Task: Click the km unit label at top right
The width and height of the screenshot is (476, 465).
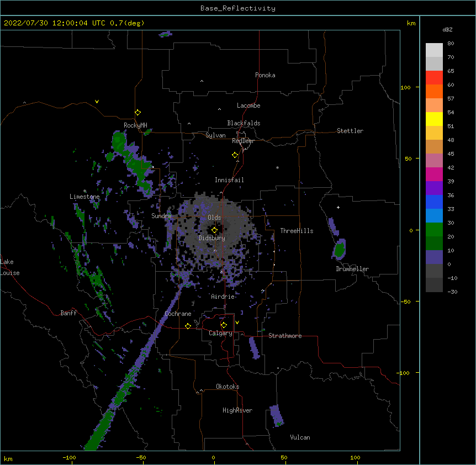Action: click(411, 23)
